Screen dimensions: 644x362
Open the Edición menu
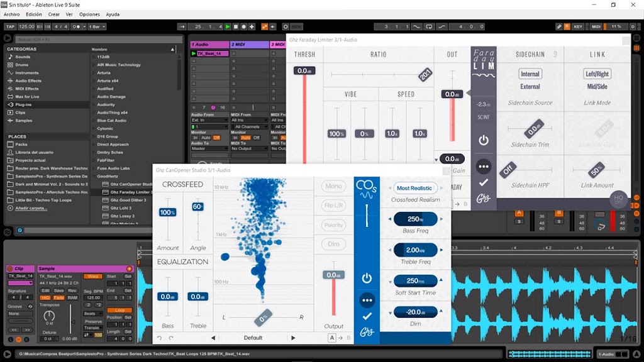point(34,14)
